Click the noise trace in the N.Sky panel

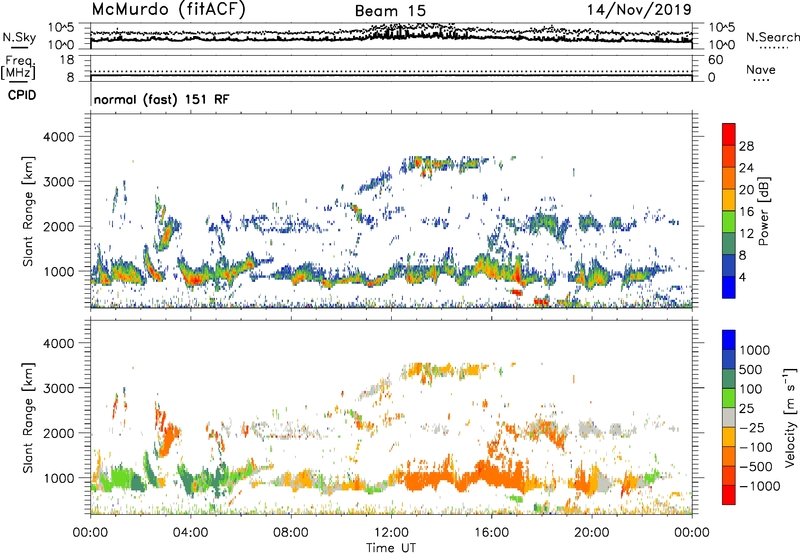coord(391,36)
